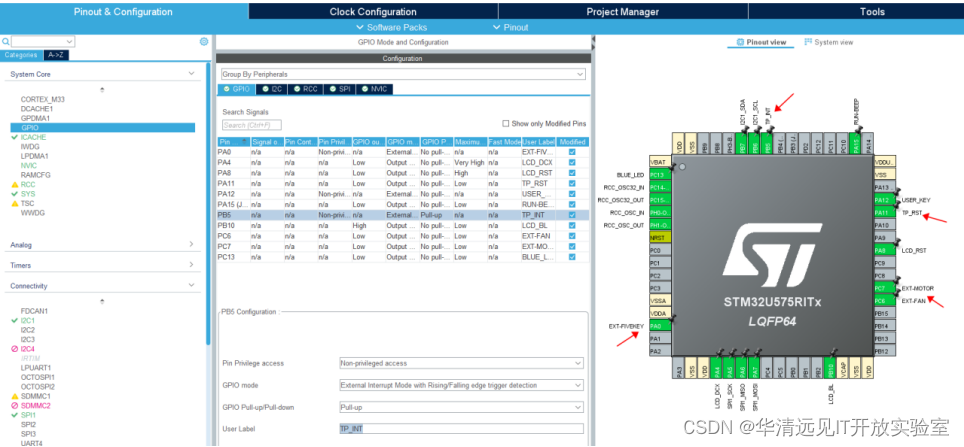Click the PA11 pin on the chip

[x=885, y=213]
